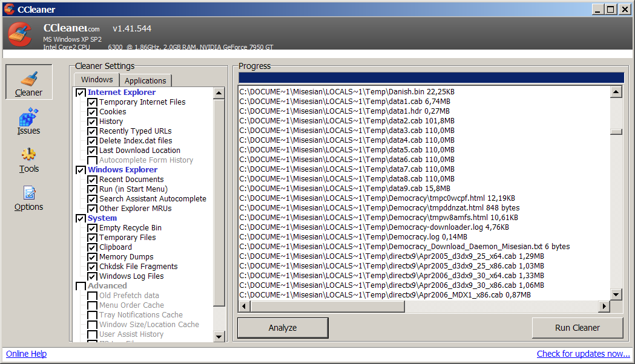Image resolution: width=635 pixels, height=364 pixels.
Task: Toggle the Internet Explorer group checkbox
Action: click(x=81, y=93)
